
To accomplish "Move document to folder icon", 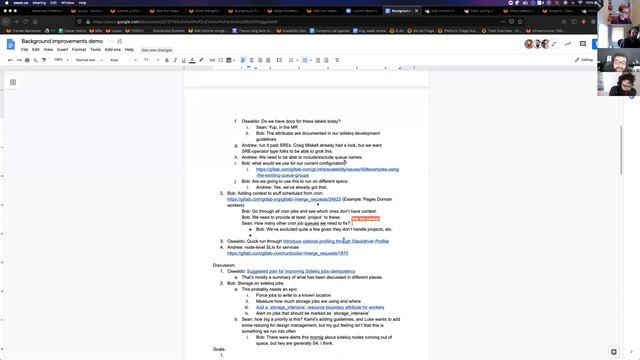I will tap(120, 41).
